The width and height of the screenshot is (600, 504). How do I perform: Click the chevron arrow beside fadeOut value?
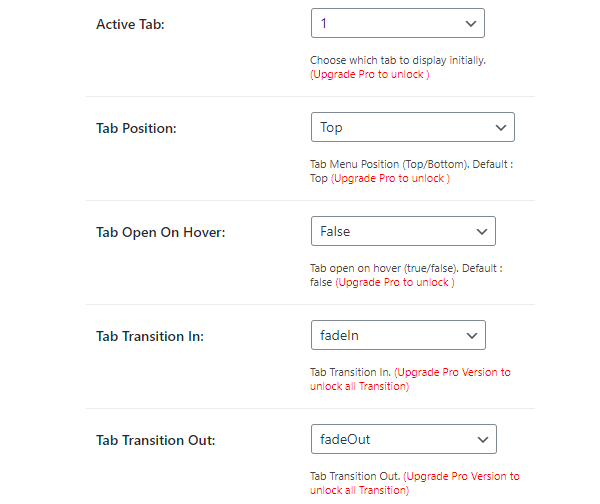pyautogui.click(x=482, y=439)
